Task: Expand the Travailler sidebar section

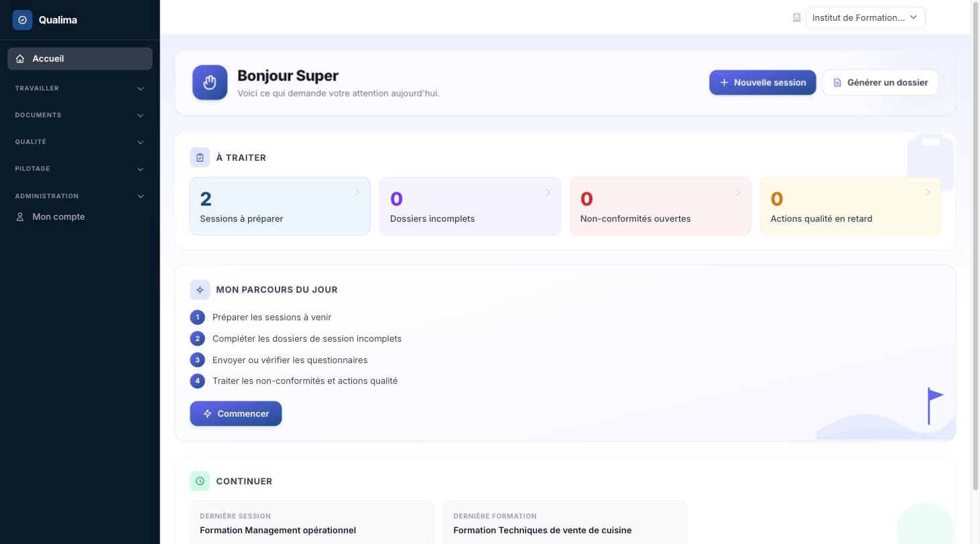Action: 80,88
